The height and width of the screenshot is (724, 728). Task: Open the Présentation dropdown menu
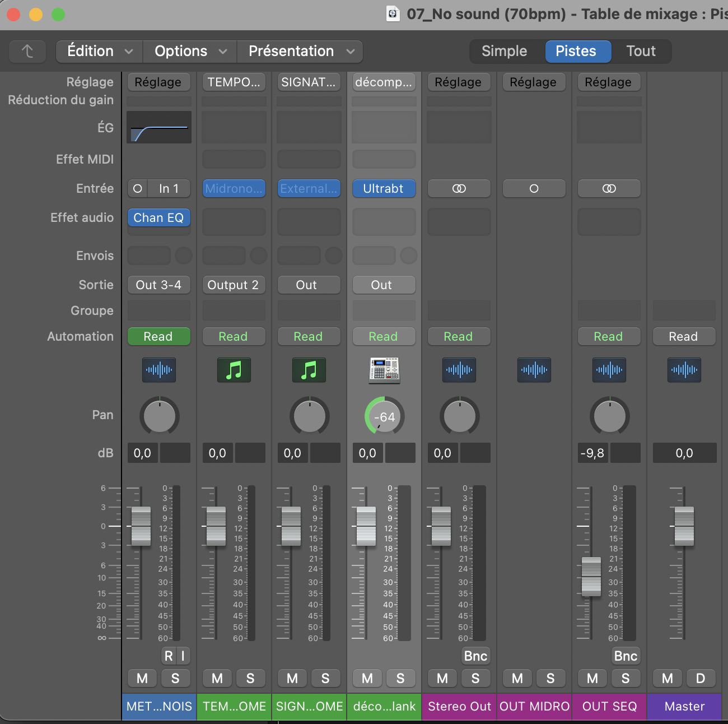click(x=300, y=52)
